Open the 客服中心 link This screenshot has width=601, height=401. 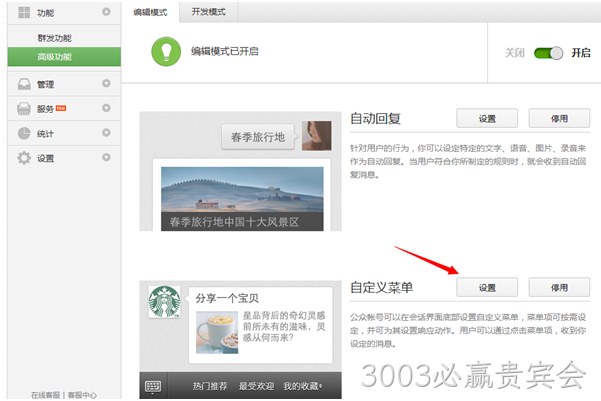point(82,395)
